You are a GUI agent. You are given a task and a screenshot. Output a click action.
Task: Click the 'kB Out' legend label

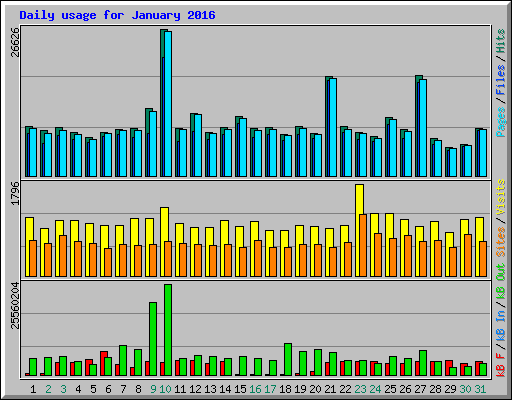pyautogui.click(x=501, y=282)
